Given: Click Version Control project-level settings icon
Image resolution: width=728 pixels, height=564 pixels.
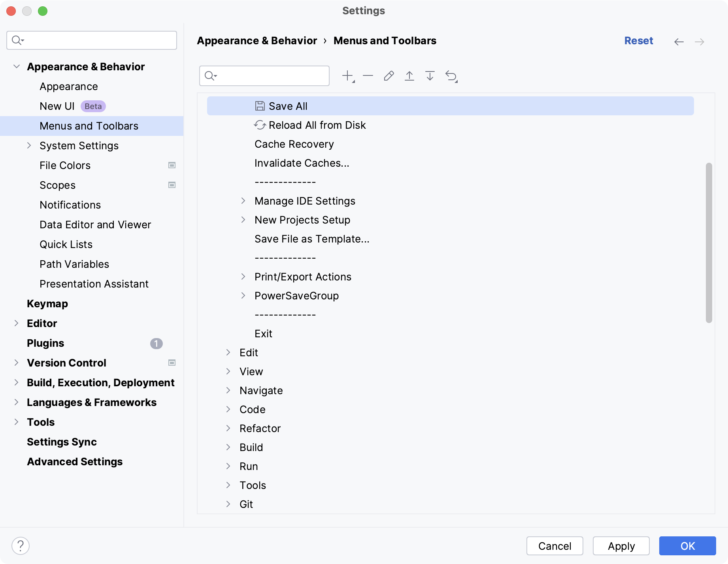Looking at the screenshot, I should pyautogui.click(x=172, y=363).
